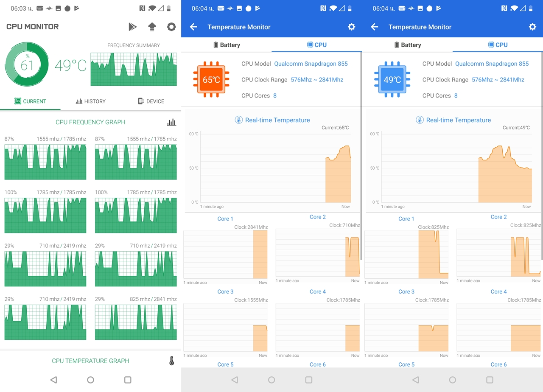Tap CPU FREQUENCY GRAPH heading

[90, 122]
